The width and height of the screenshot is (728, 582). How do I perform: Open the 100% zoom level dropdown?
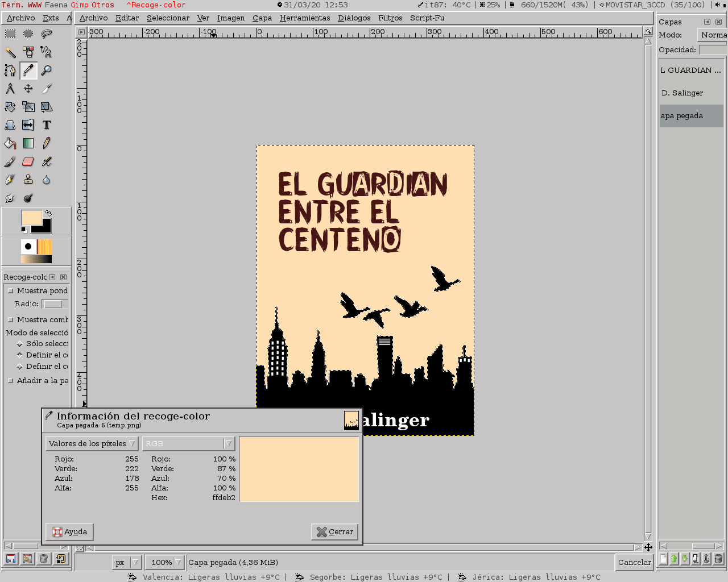point(165,562)
